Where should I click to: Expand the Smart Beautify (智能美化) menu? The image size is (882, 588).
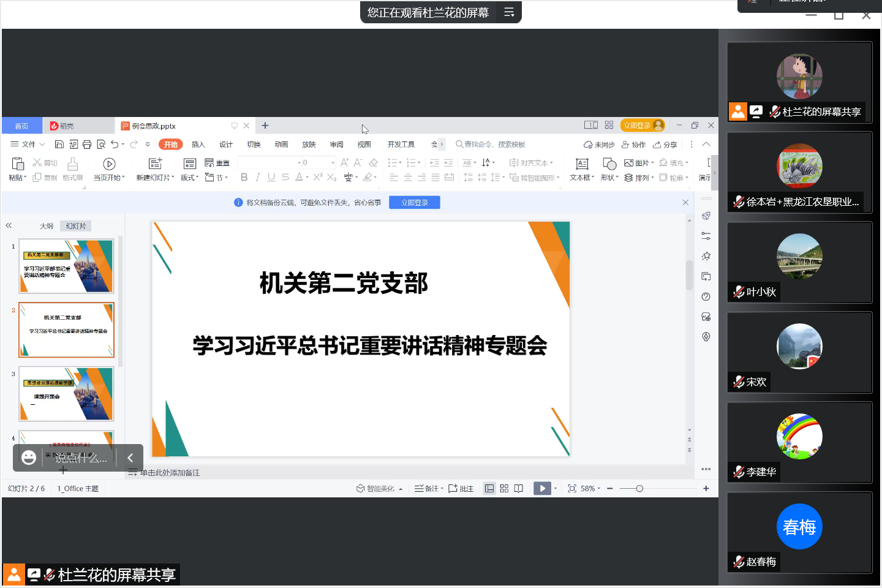(379, 488)
